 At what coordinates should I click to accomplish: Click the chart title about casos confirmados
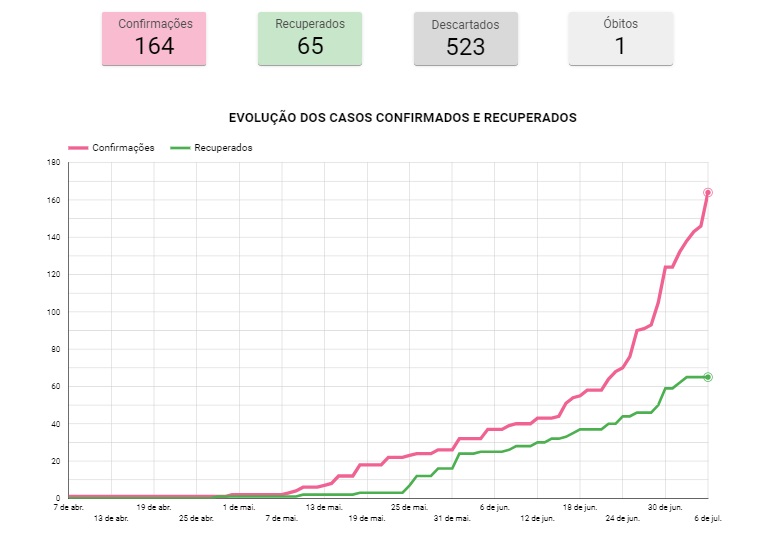pos(402,117)
